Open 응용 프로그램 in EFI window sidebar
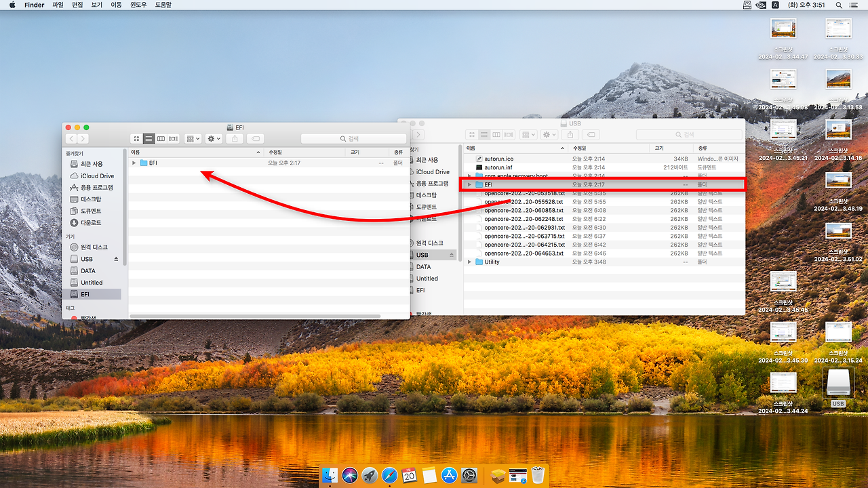 (92, 187)
